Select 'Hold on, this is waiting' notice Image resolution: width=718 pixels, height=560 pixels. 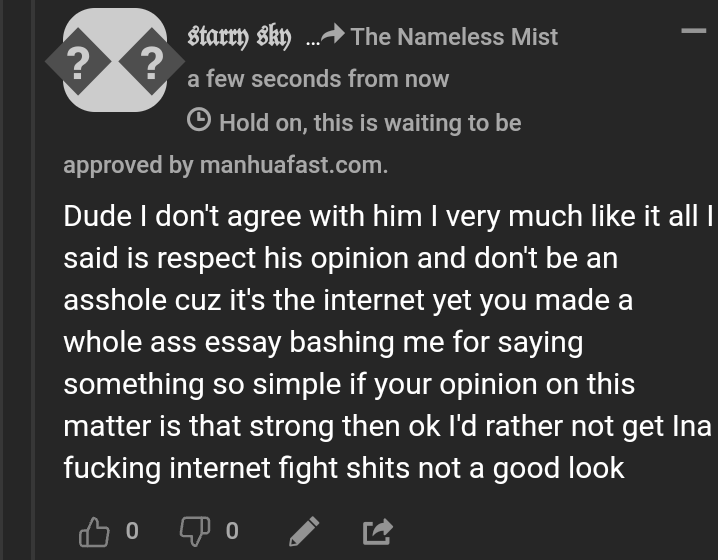point(370,123)
